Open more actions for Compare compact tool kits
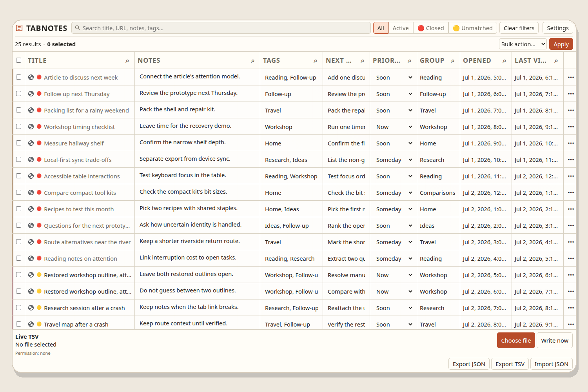This screenshot has width=588, height=392. click(x=571, y=192)
